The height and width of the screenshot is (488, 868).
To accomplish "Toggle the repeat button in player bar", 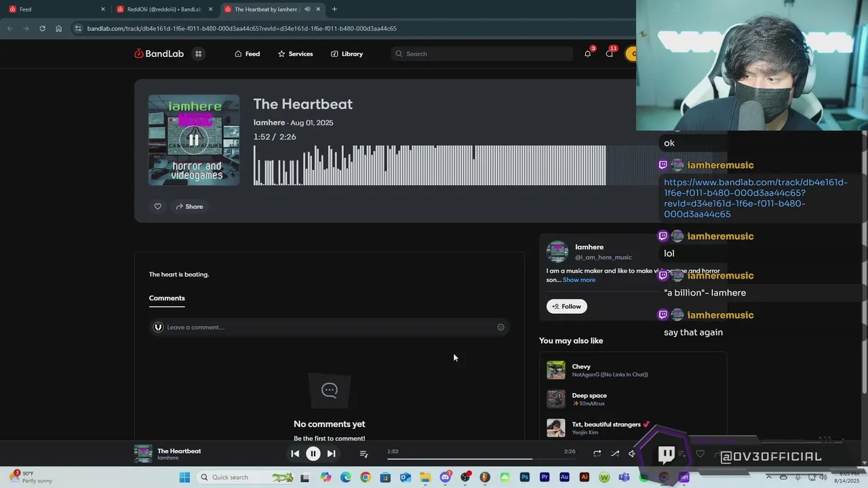I will 597,453.
